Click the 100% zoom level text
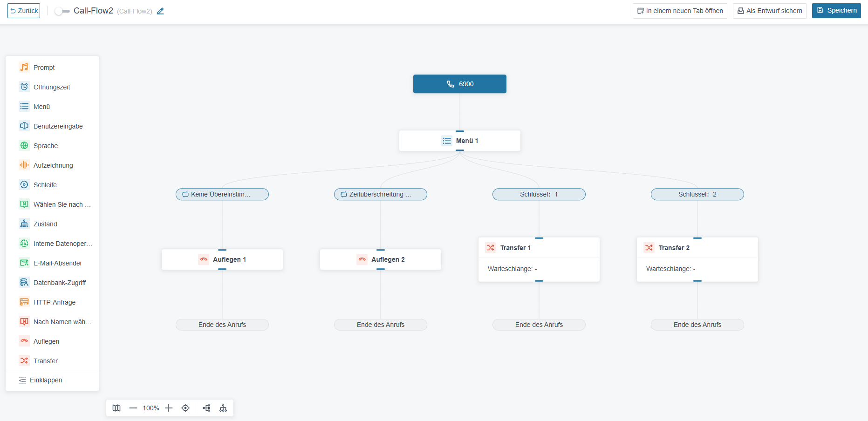The image size is (868, 421). tap(151, 408)
